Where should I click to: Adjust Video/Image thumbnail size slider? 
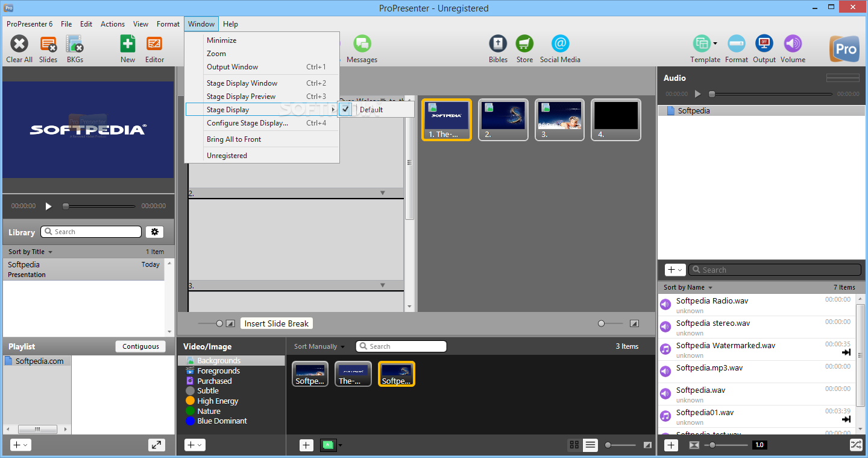click(620, 445)
